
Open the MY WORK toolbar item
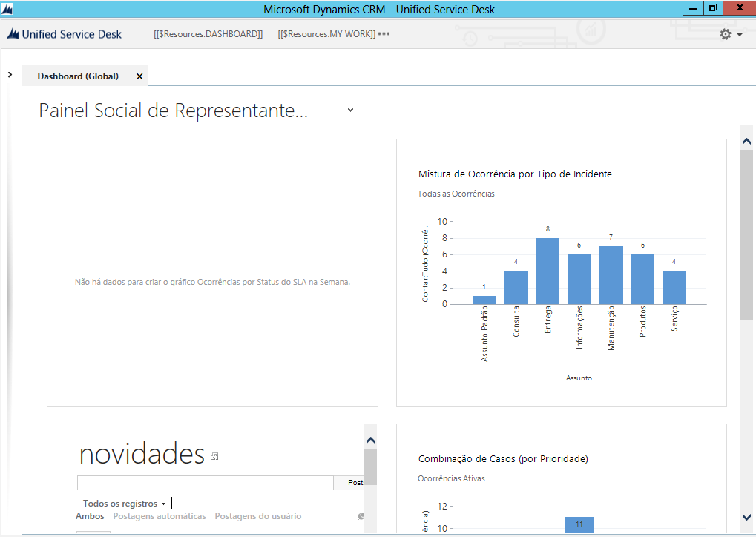coord(326,34)
